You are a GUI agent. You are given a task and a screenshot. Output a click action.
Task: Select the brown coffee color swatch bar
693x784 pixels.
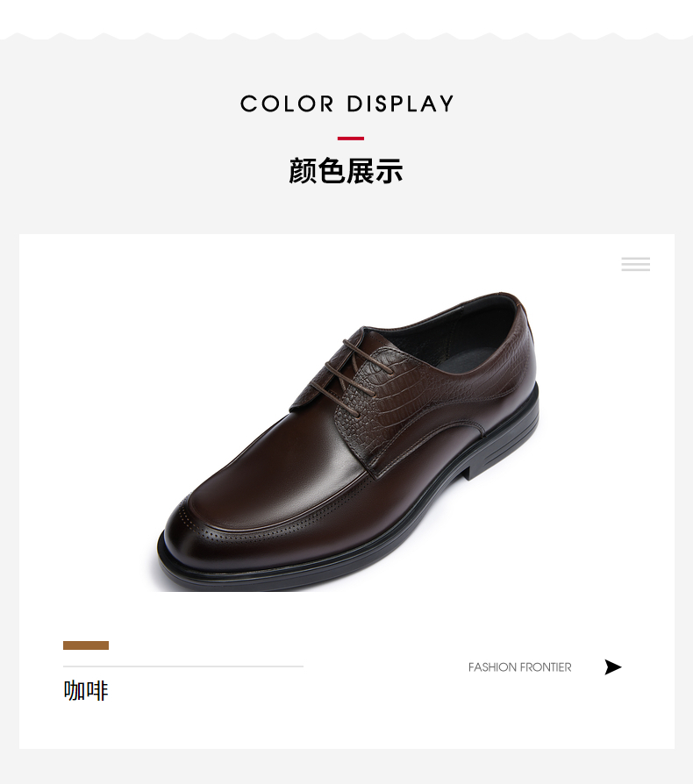click(x=86, y=645)
